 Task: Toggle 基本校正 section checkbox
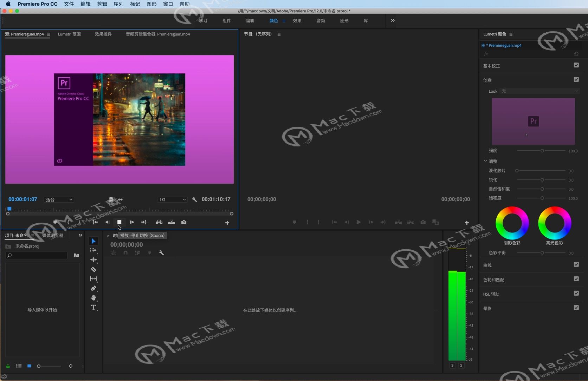point(576,65)
